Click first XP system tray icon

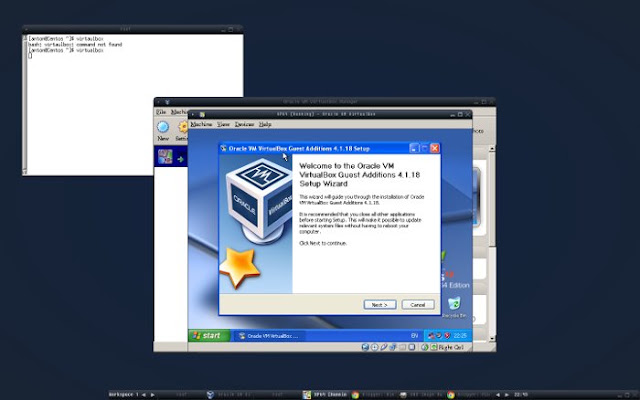(431, 336)
